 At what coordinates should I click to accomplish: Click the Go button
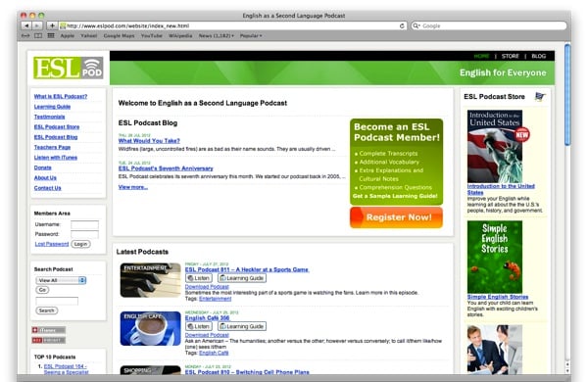(42, 290)
